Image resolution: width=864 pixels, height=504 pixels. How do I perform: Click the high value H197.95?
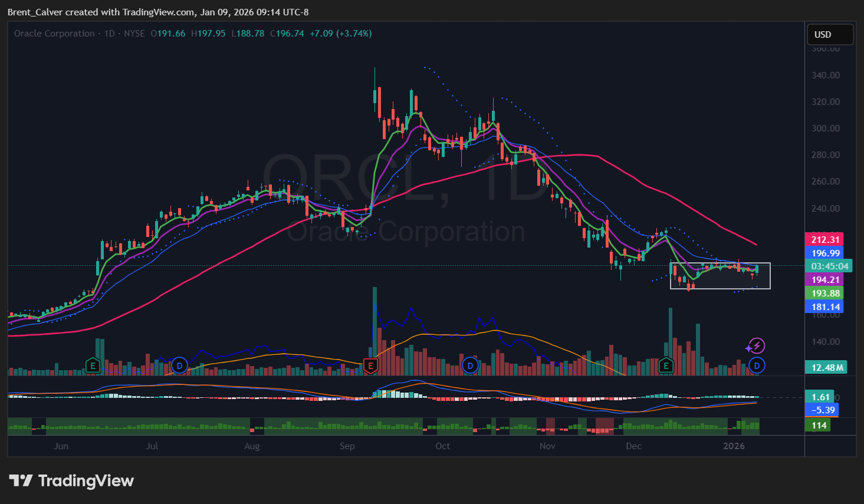[208, 34]
